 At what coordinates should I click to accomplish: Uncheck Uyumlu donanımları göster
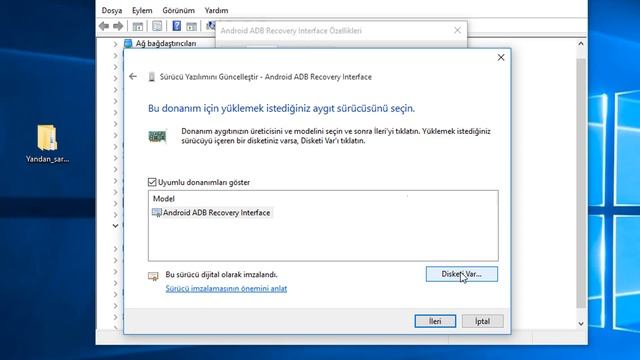(152, 182)
